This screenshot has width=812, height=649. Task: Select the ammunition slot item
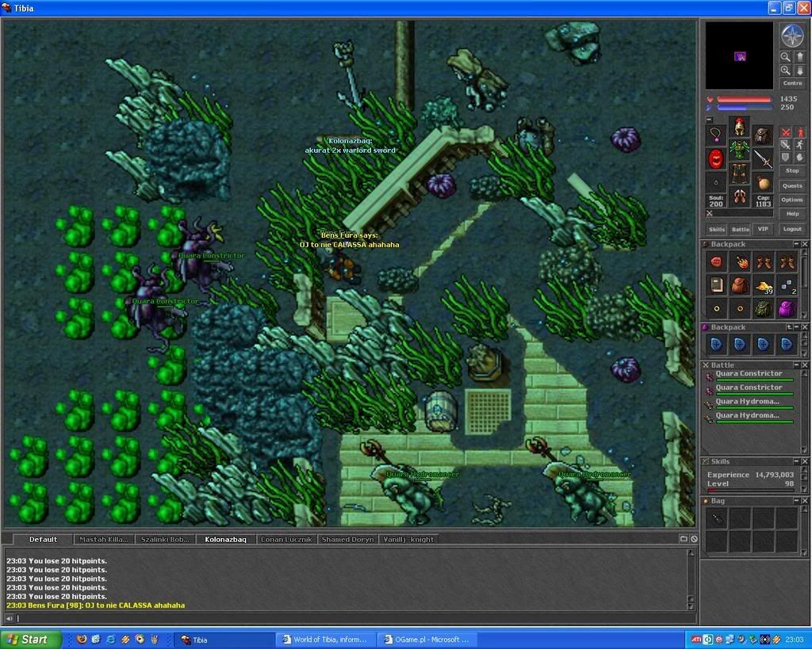click(763, 183)
